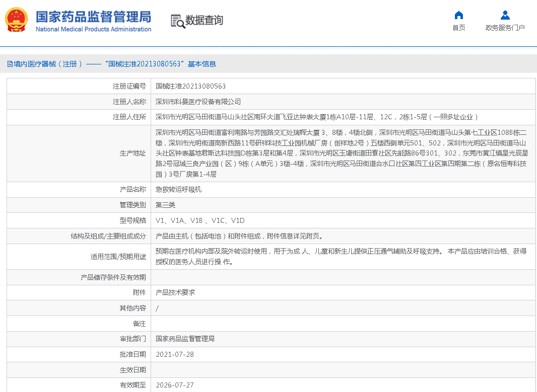Click the expiry date 2026-07-27
The image size is (537, 392).
tap(174, 385)
